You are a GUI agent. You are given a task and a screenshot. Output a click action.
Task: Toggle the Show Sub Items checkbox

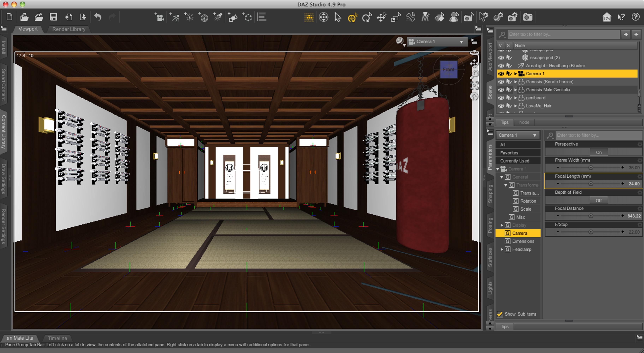click(500, 314)
